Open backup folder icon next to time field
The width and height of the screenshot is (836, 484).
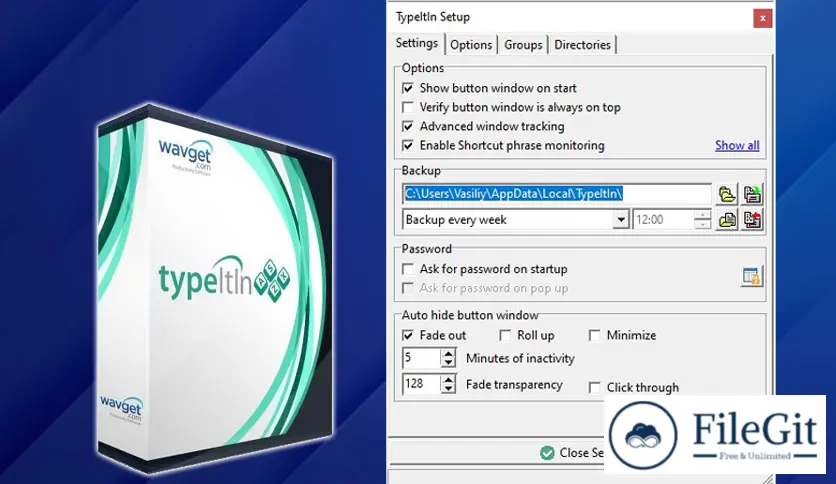pos(727,220)
